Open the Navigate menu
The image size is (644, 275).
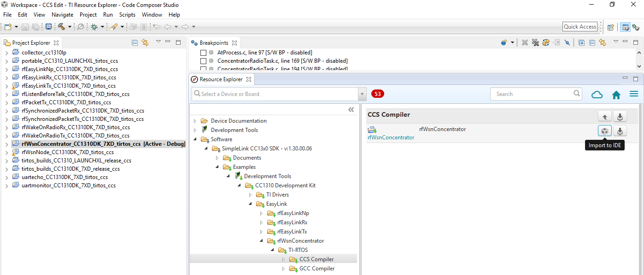(x=62, y=15)
